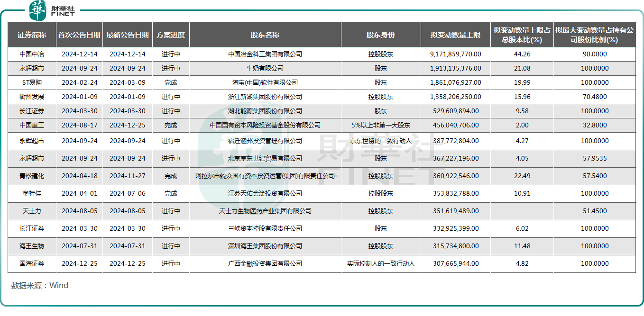Click the percentage value 11.48
644x316 pixels.
[522, 246]
